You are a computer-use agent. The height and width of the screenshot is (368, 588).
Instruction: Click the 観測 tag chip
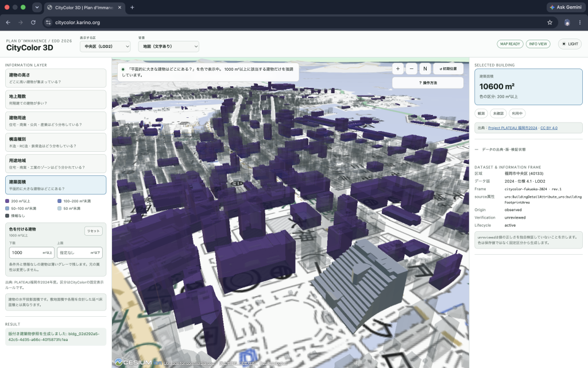481,113
